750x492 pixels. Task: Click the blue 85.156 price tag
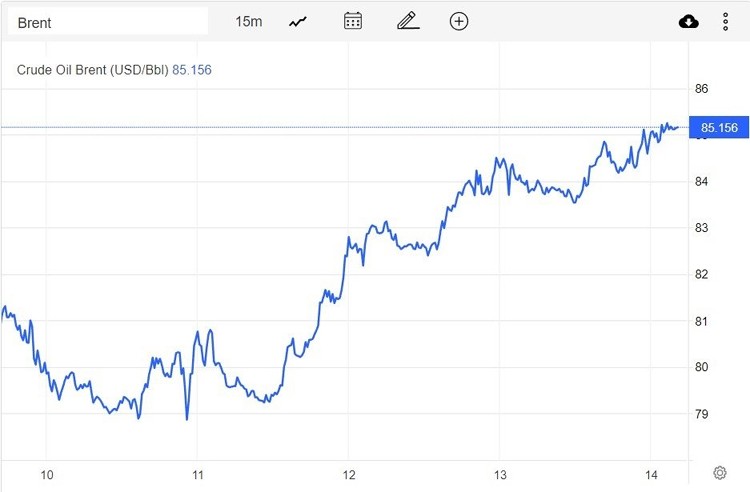719,128
